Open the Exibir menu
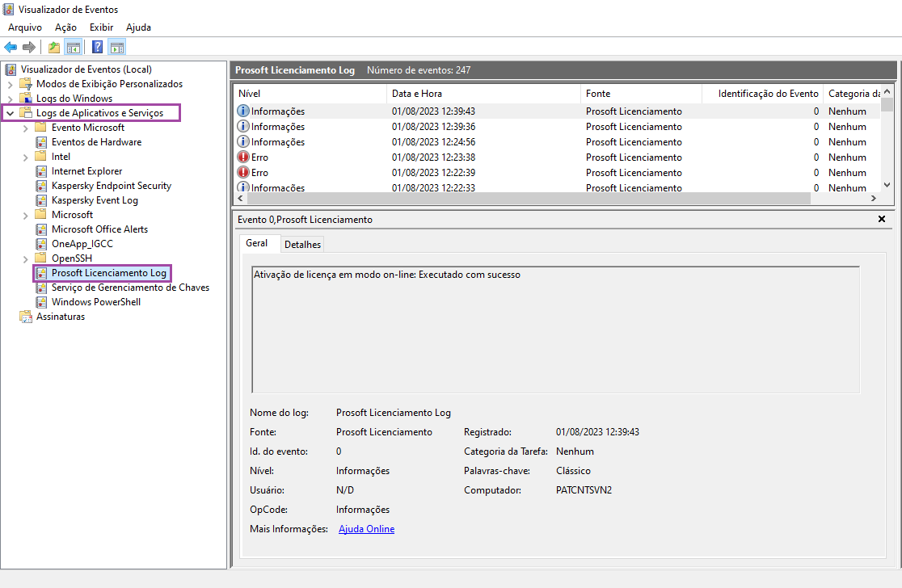The height and width of the screenshot is (588, 902). (x=101, y=27)
